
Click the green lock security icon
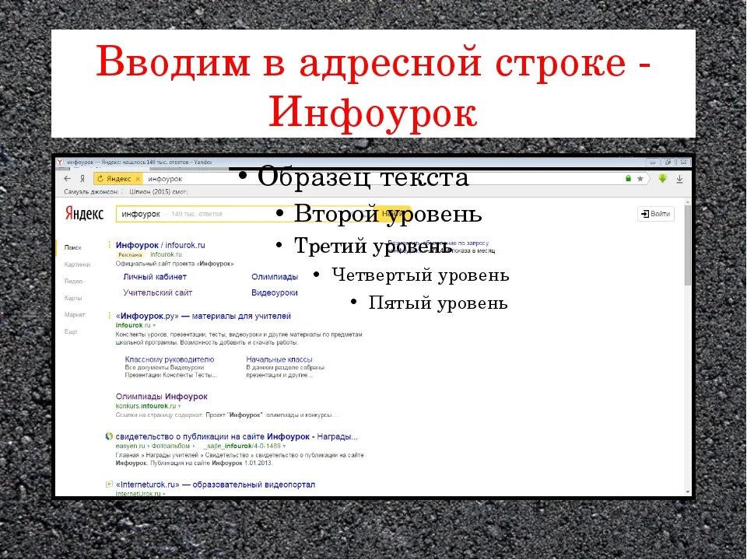tap(628, 179)
